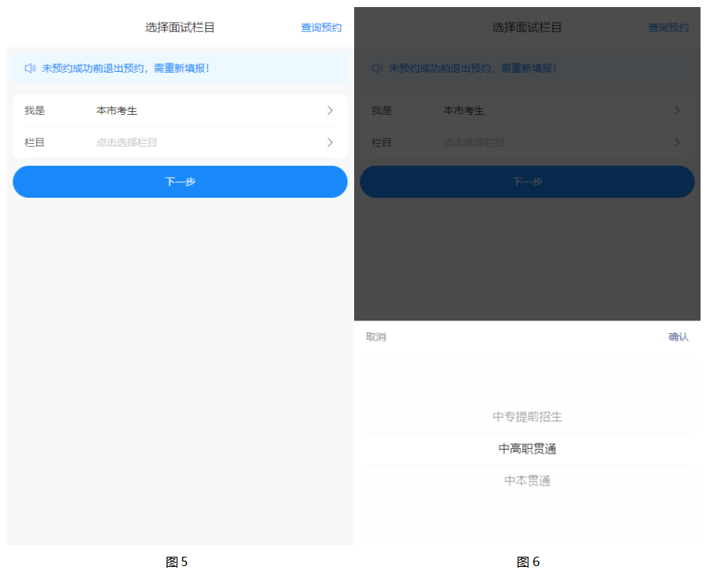Click 查询预约 link on dimmed right screen

coord(668,27)
